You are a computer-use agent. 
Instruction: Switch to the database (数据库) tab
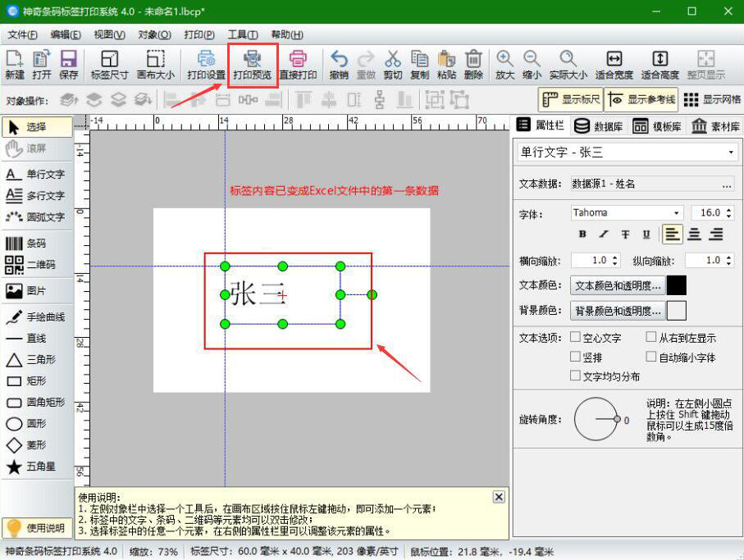coord(604,125)
